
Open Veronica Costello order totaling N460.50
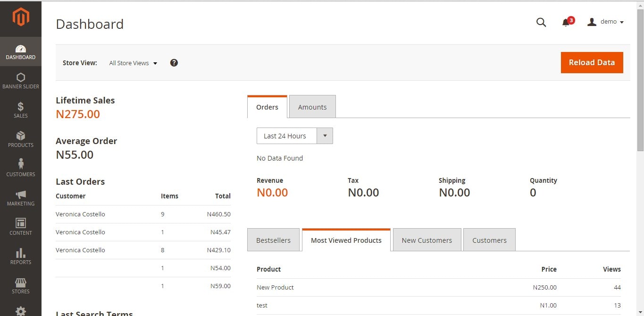pos(143,214)
